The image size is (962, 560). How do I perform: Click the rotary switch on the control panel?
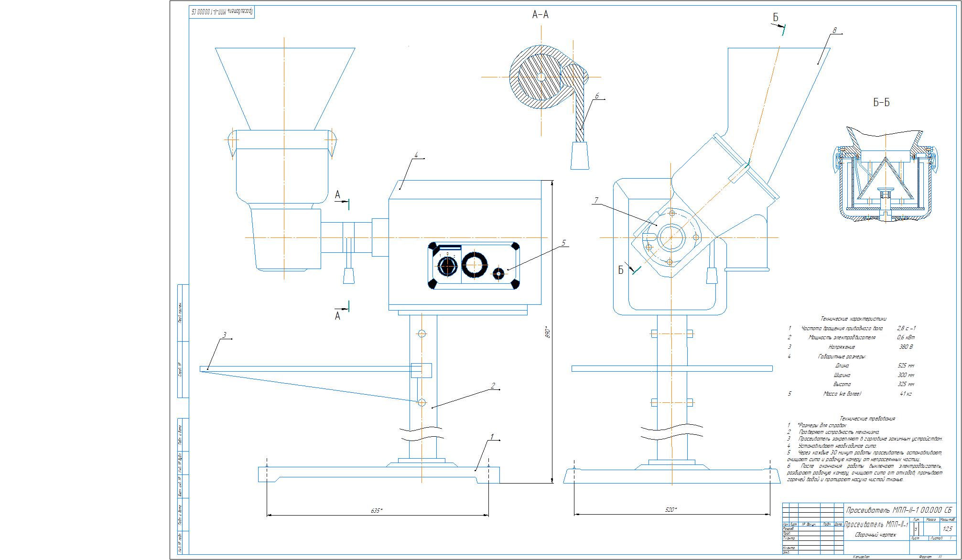click(447, 266)
